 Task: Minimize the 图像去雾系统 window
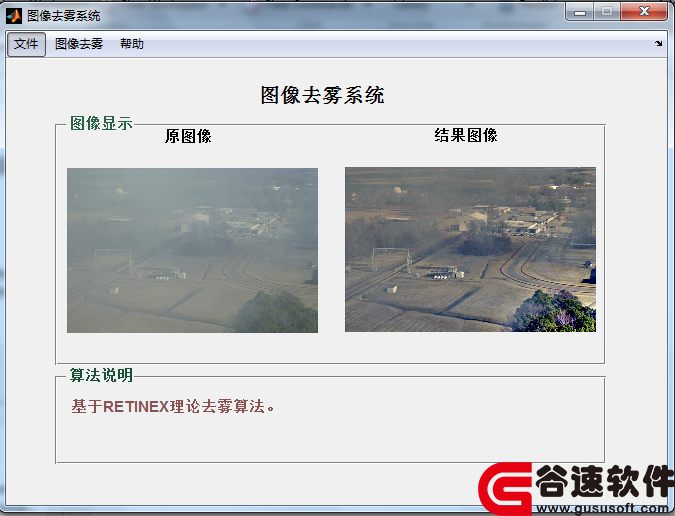580,12
